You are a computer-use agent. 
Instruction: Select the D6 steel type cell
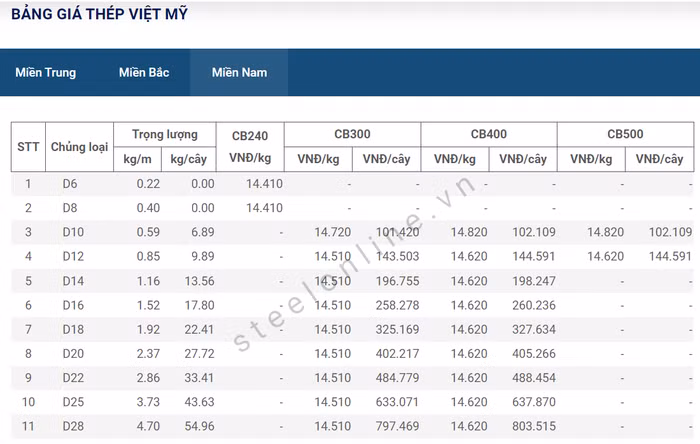(x=69, y=184)
